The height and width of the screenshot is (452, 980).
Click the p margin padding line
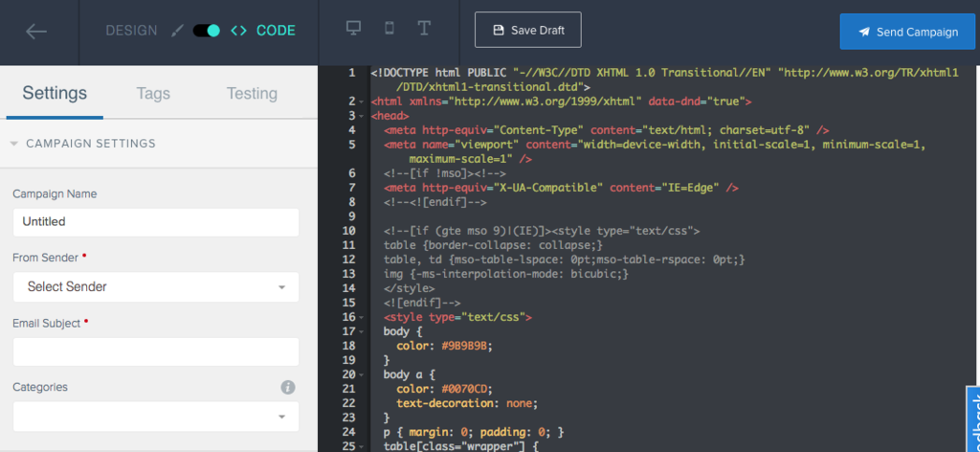474,432
